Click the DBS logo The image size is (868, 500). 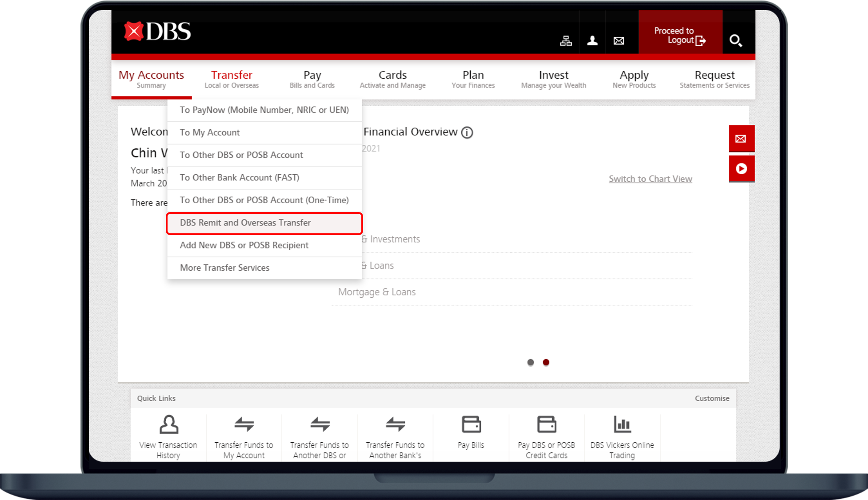tap(157, 32)
